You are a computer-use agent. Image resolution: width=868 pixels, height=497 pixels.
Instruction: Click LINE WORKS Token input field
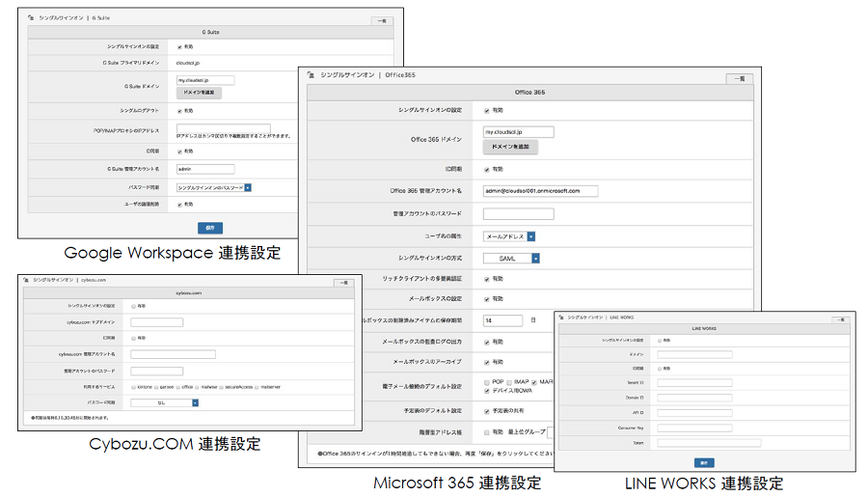coord(709,443)
